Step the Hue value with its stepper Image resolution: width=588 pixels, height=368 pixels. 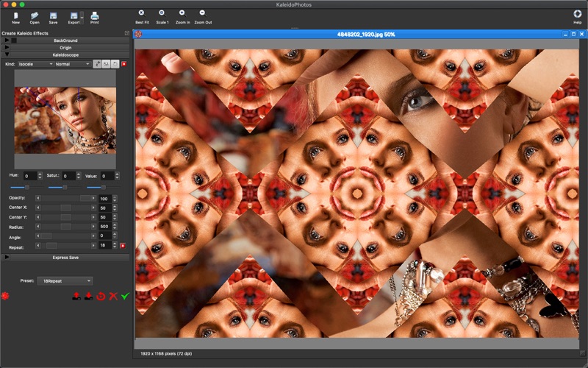click(x=40, y=176)
